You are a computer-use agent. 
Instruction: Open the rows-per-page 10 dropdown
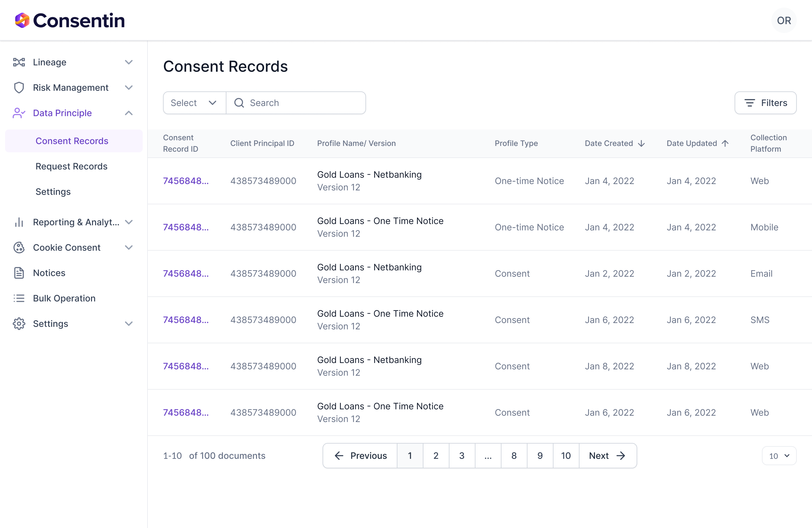point(779,456)
